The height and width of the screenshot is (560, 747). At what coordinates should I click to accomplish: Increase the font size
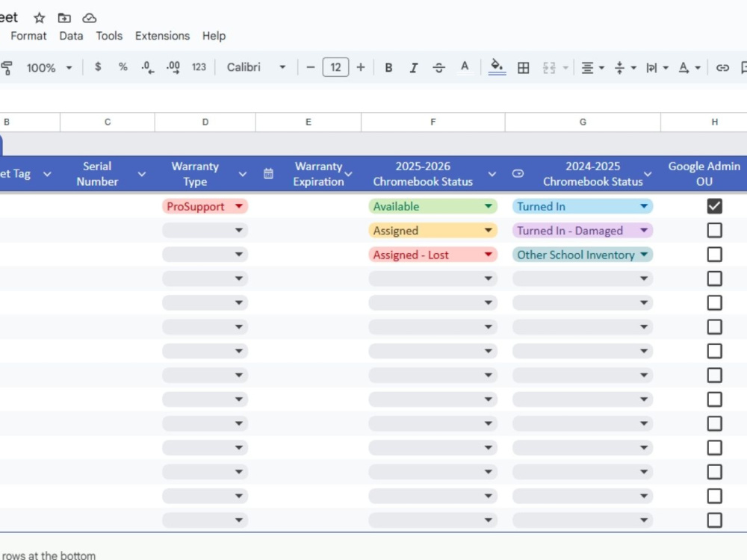[361, 67]
